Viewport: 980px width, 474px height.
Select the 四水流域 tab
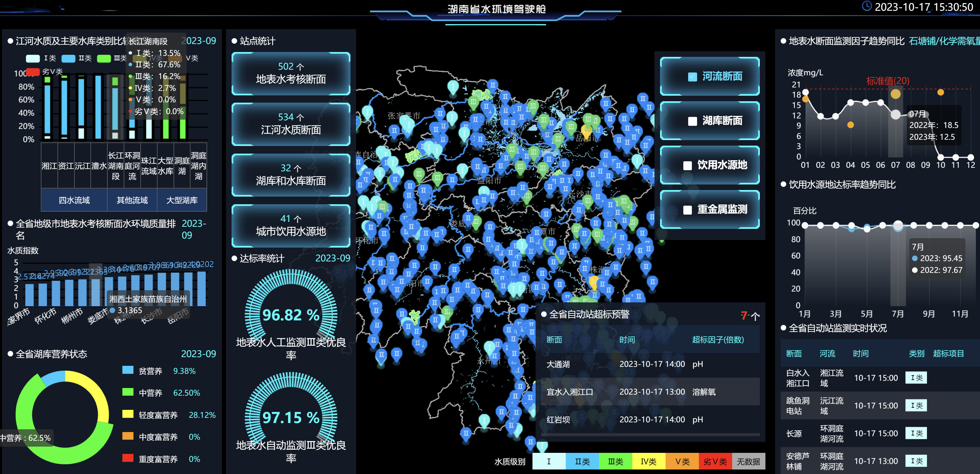tap(74, 200)
